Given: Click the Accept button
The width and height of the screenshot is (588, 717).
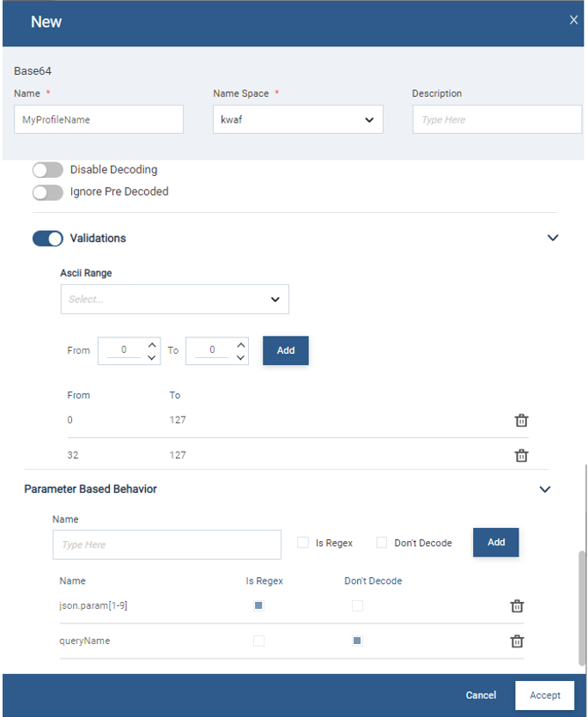Looking at the screenshot, I should 544,696.
